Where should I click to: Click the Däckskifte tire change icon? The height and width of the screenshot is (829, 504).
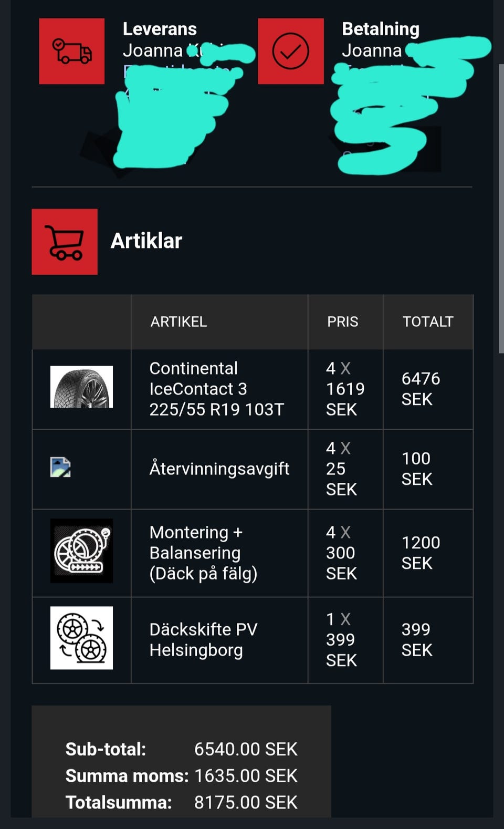click(81, 638)
